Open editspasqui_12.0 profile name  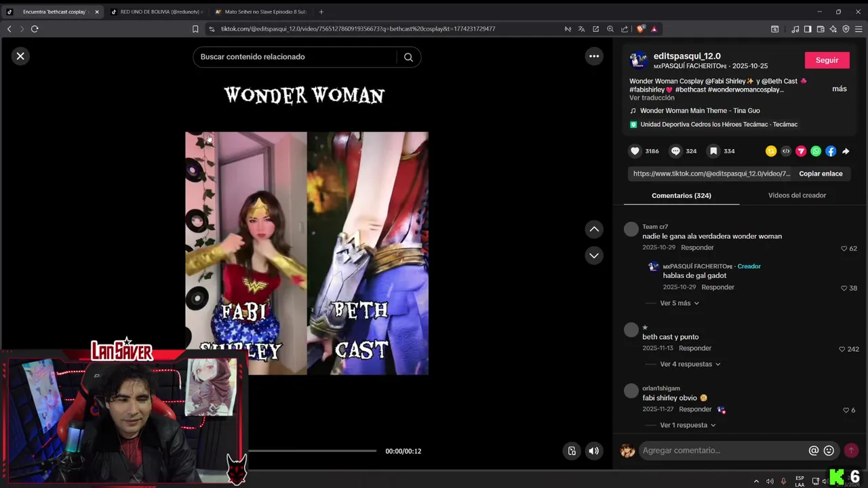pos(687,56)
